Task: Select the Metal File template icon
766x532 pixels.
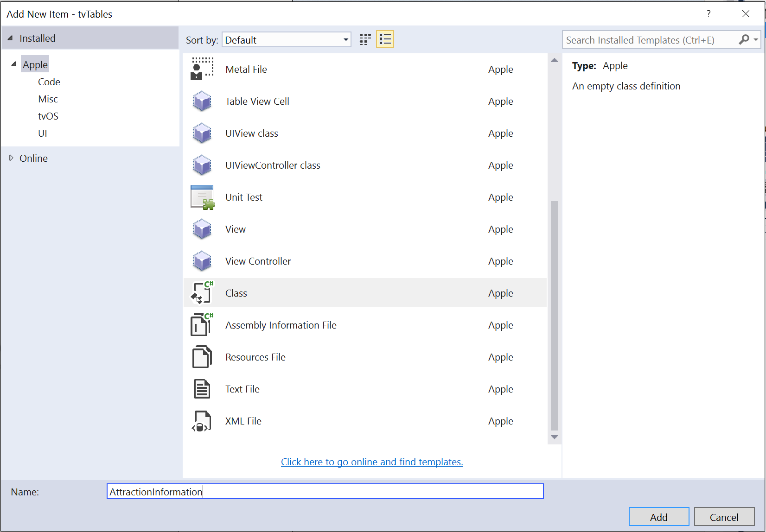Action: pos(202,69)
